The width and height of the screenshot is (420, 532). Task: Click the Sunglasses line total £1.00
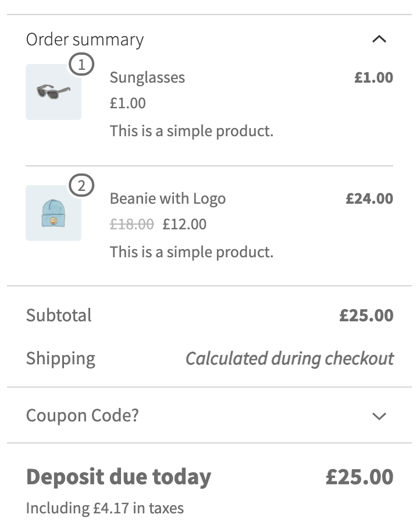[373, 77]
